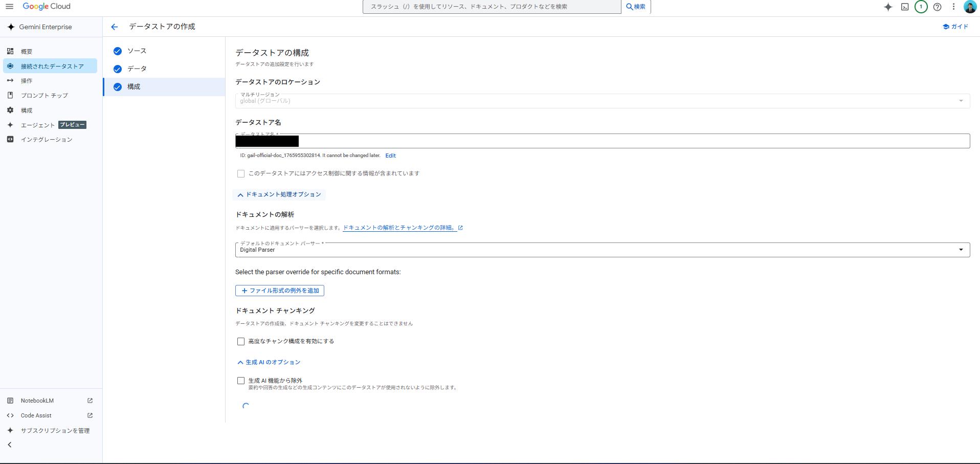Enable the access control information checkbox

pos(241,174)
